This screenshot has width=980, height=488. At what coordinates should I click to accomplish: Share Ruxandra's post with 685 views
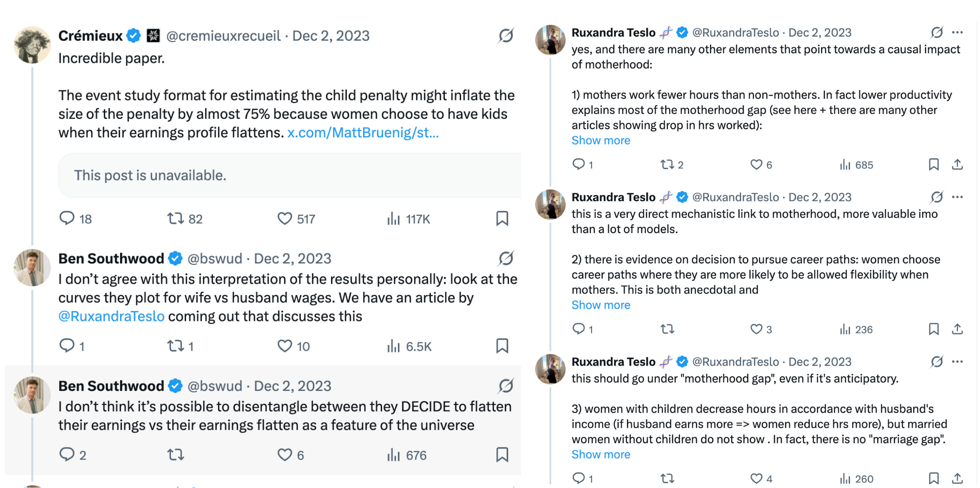click(x=957, y=165)
